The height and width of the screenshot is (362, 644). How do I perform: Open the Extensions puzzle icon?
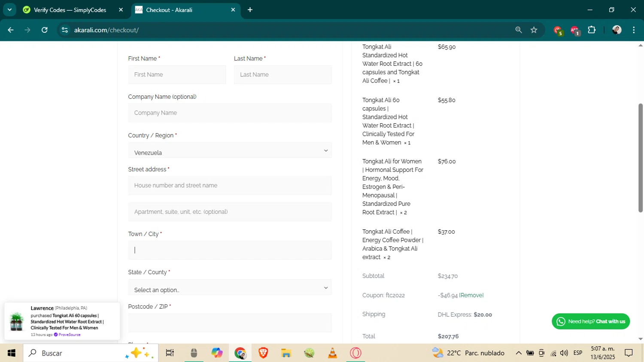tap(592, 30)
